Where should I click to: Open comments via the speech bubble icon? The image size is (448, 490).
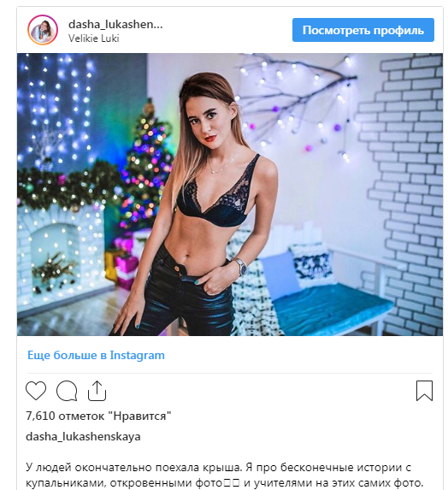click(x=67, y=391)
